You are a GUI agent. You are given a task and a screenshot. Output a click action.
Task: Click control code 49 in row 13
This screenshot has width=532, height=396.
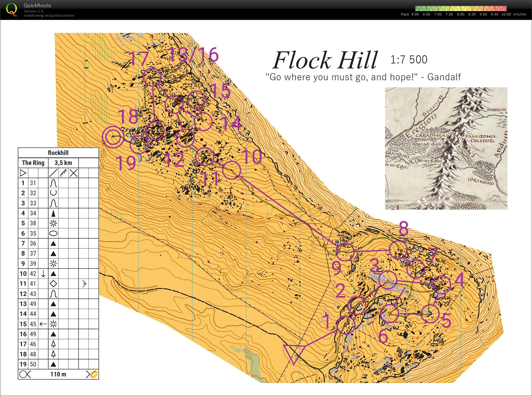click(33, 304)
